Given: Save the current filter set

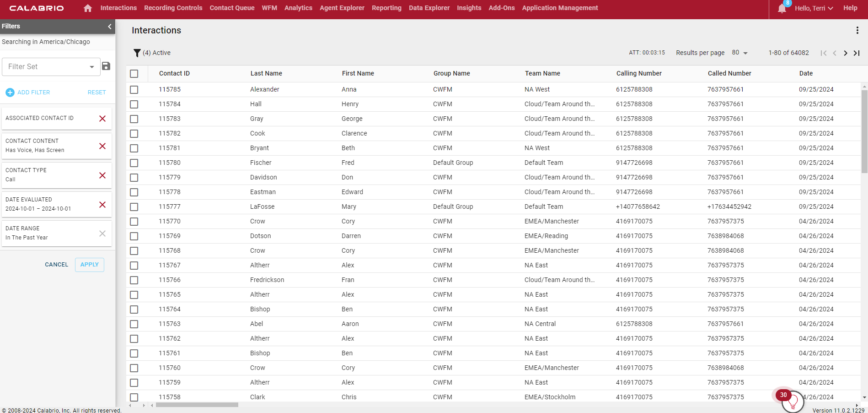Looking at the screenshot, I should (x=106, y=66).
